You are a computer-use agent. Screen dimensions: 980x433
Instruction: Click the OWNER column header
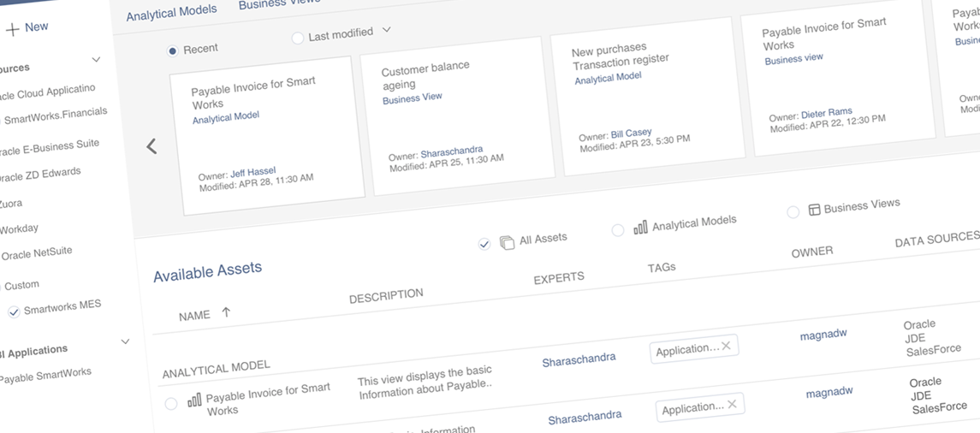pyautogui.click(x=812, y=252)
